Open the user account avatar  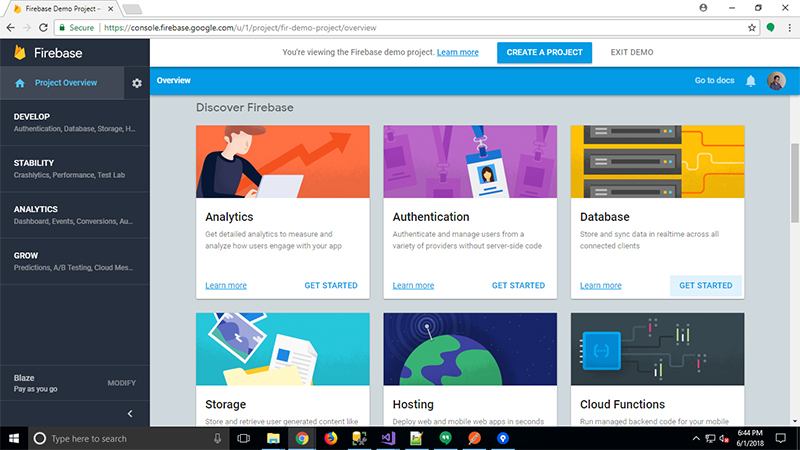[x=776, y=81]
